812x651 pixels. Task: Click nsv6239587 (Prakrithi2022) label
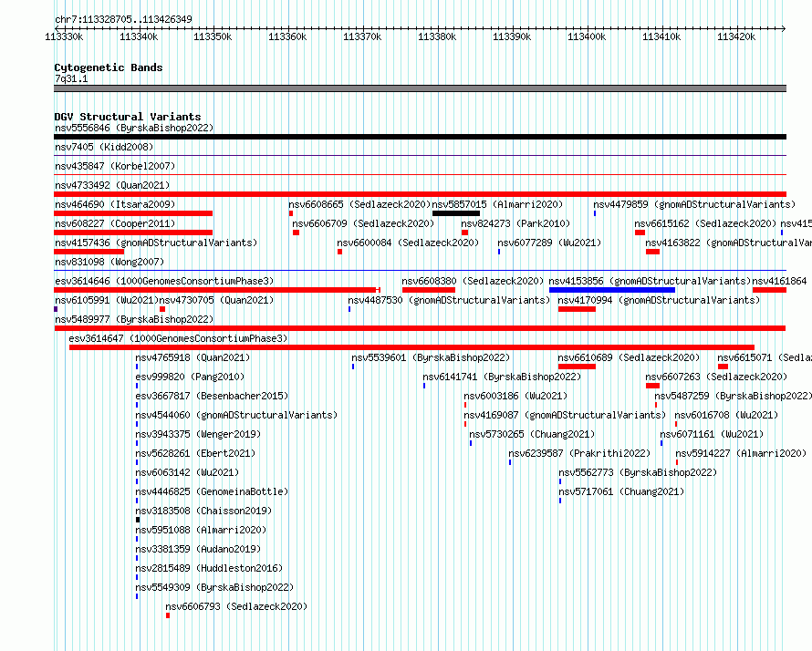click(579, 453)
